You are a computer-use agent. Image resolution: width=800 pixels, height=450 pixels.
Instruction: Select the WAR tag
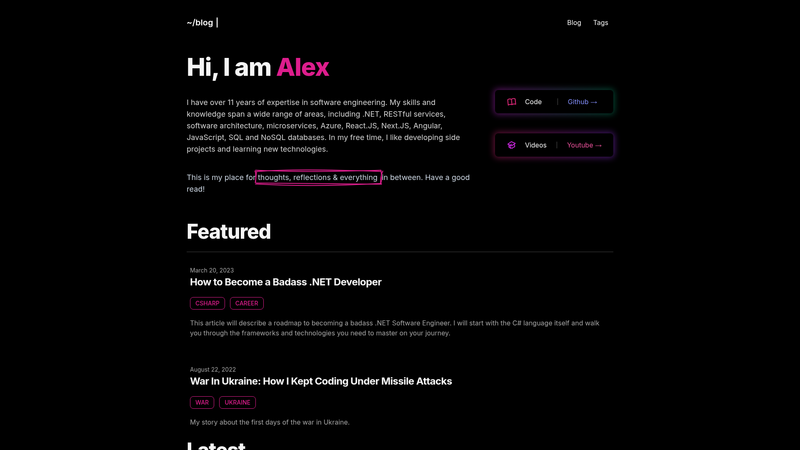[202, 403]
